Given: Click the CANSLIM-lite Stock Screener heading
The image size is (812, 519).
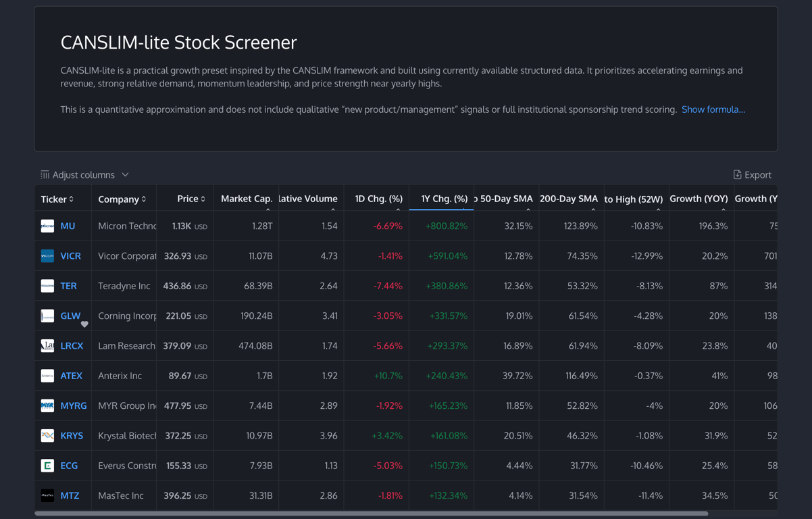Looking at the screenshot, I should pyautogui.click(x=178, y=42).
